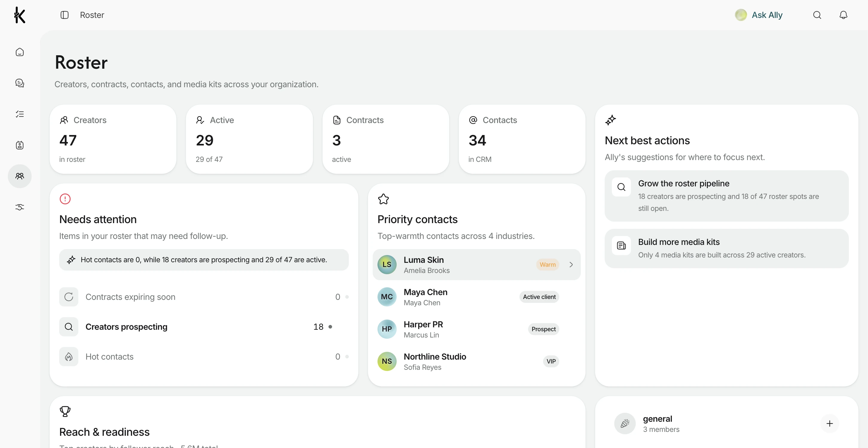The image size is (868, 448).
Task: Open the handshake deals icon in the sidebar
Action: pos(19,207)
